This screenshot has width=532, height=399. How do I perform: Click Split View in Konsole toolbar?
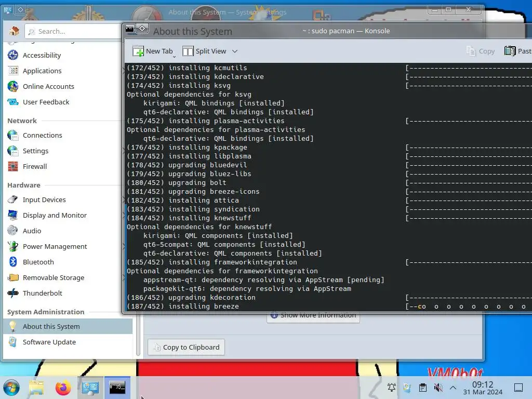(204, 51)
